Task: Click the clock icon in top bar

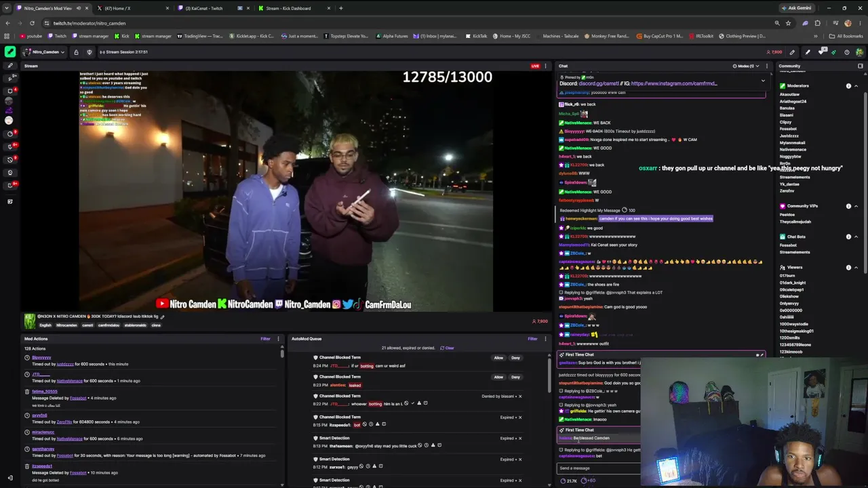Action: (846, 52)
